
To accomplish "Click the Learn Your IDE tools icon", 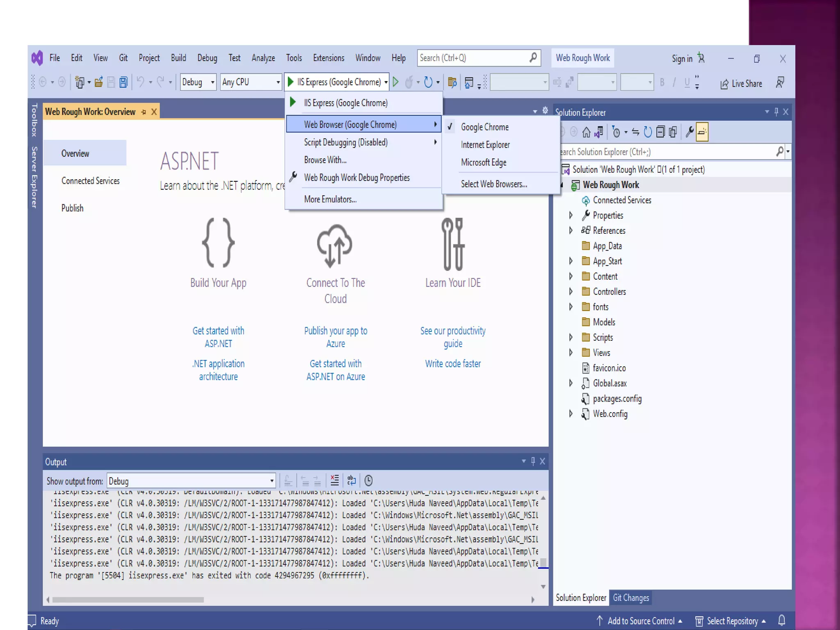I will tap(453, 244).
